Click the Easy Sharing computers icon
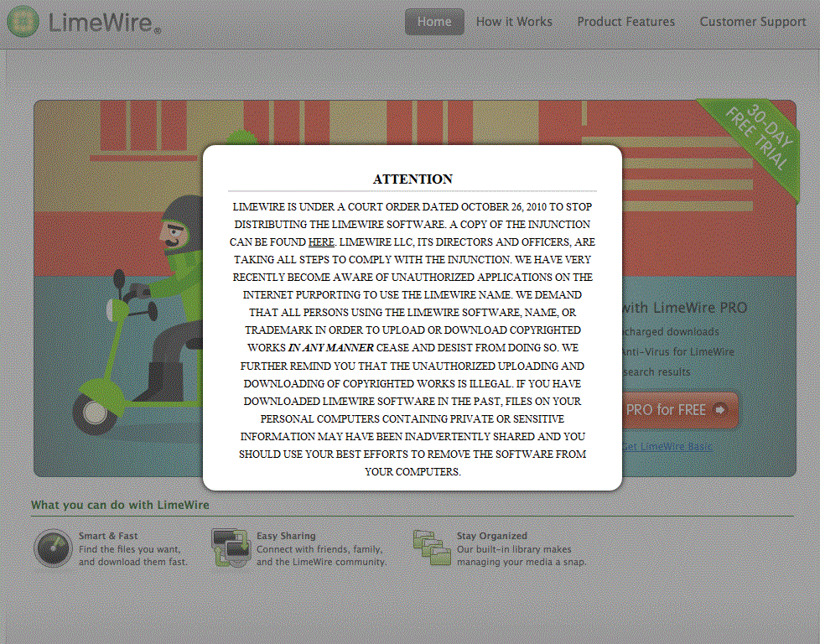Screen dimensions: 820x644 coord(231,548)
